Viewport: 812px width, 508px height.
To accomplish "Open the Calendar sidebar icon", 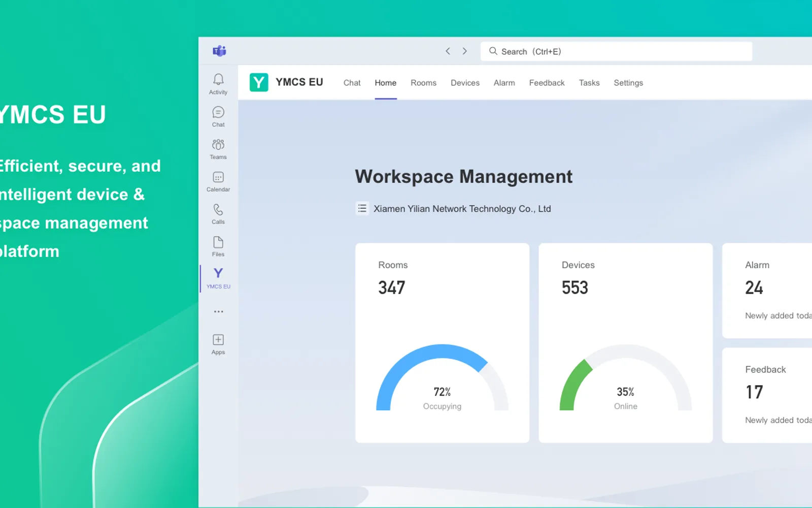I will click(218, 181).
